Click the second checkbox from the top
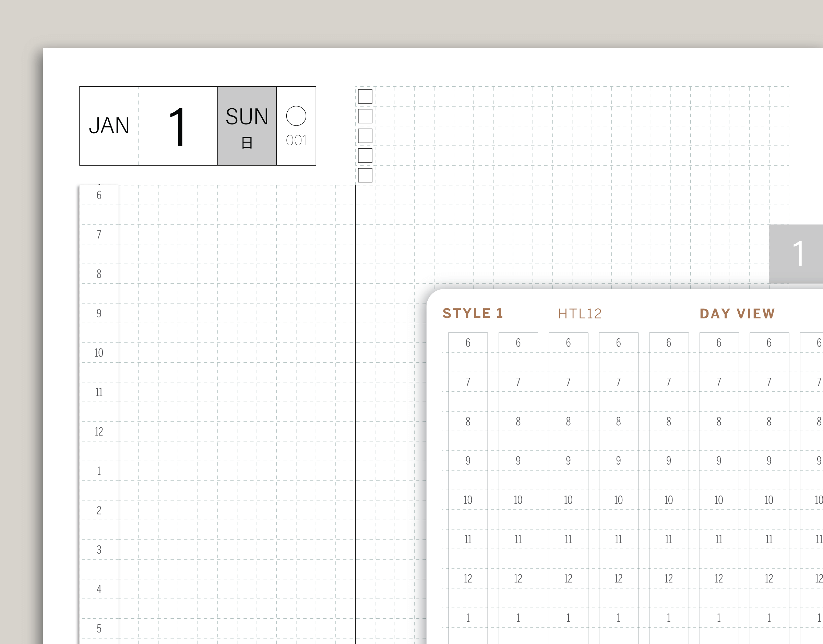823x644 pixels. [x=365, y=116]
